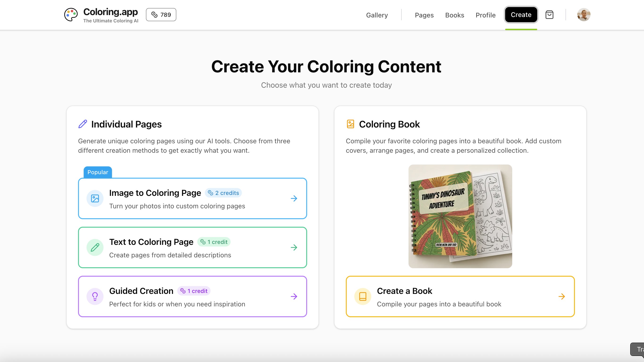Open the shopping bag cart icon

click(549, 15)
